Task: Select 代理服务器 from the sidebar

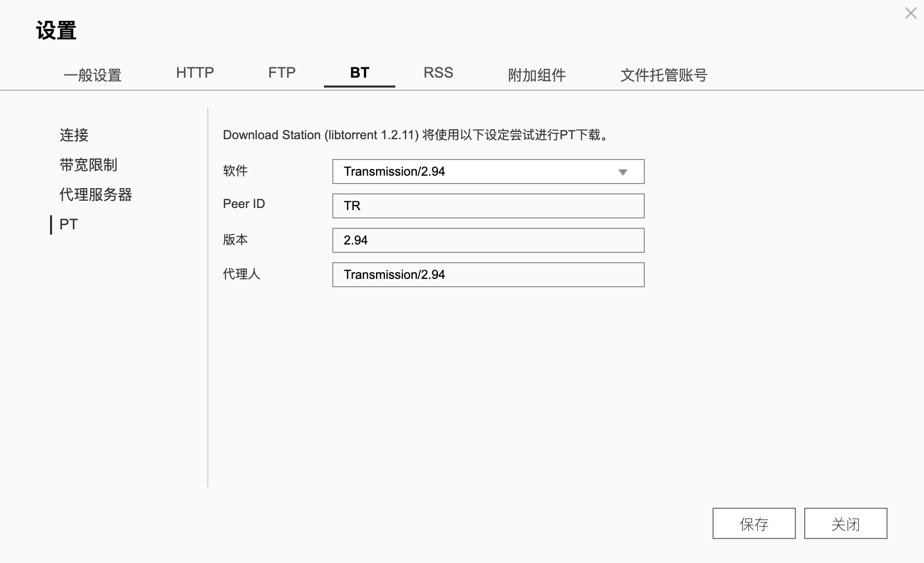Action: click(x=97, y=194)
